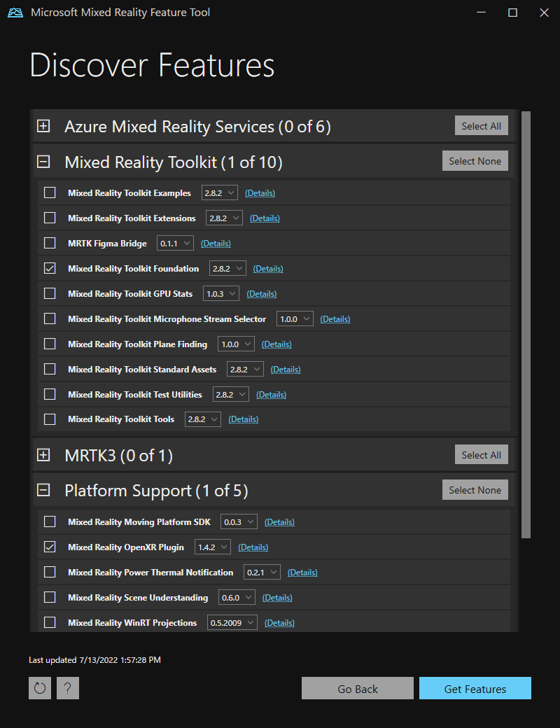Collapse the Platform Support section
Image resolution: width=560 pixels, height=728 pixels.
pyautogui.click(x=43, y=491)
